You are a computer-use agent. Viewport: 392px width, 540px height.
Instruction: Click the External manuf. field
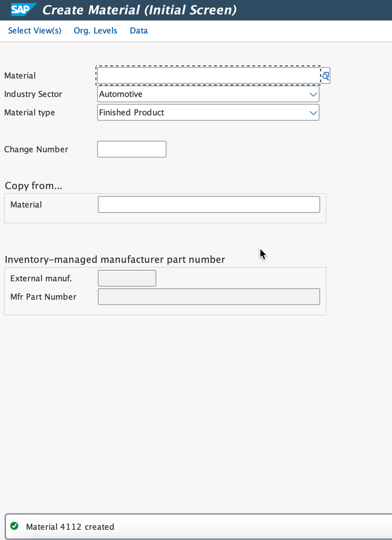click(127, 278)
